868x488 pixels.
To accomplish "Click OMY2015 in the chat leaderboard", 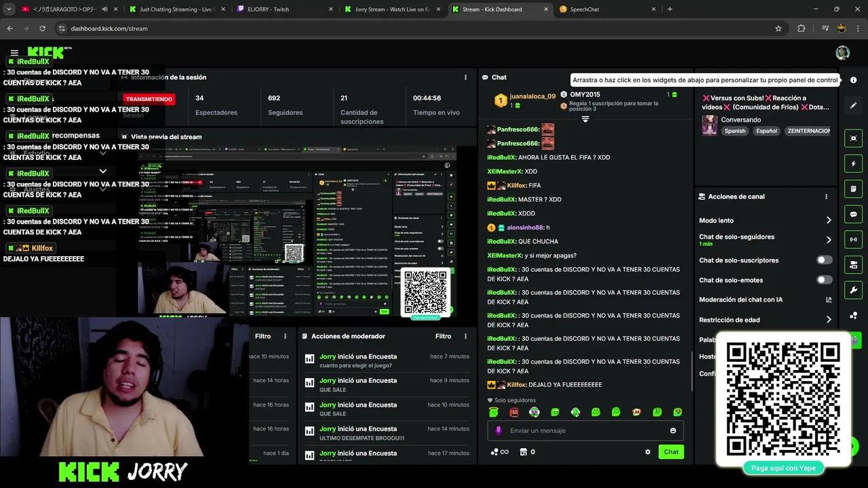I will pos(585,95).
